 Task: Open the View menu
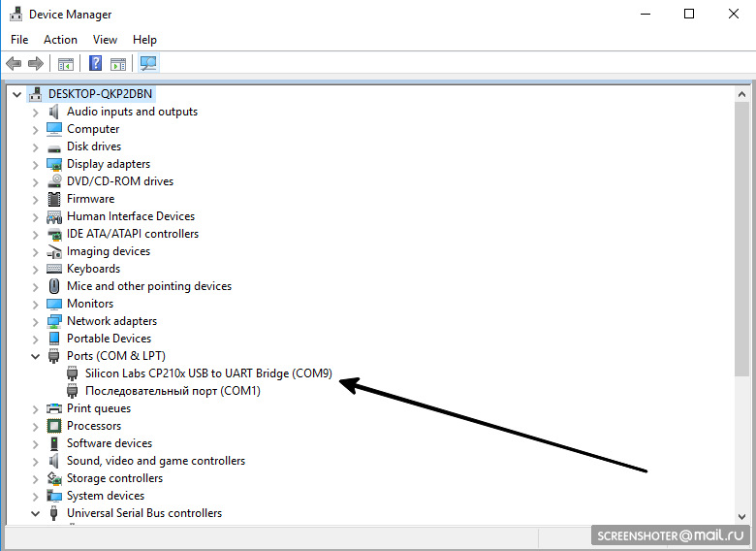pyautogui.click(x=105, y=40)
